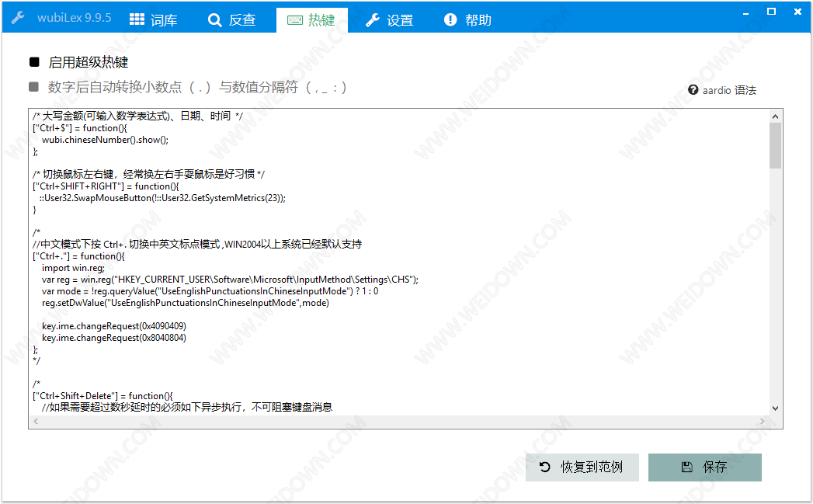Click the wubiLex wrench icon in title bar
The image size is (813, 504).
point(18,19)
